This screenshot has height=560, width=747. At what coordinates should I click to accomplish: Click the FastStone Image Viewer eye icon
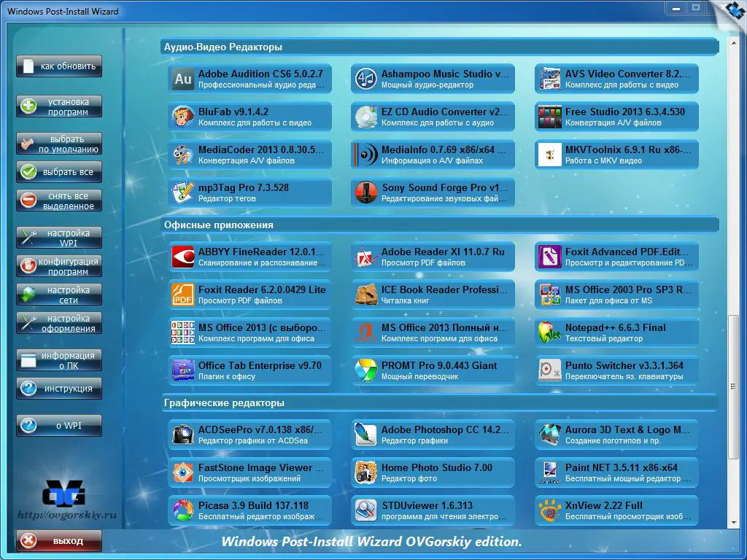coord(183,472)
